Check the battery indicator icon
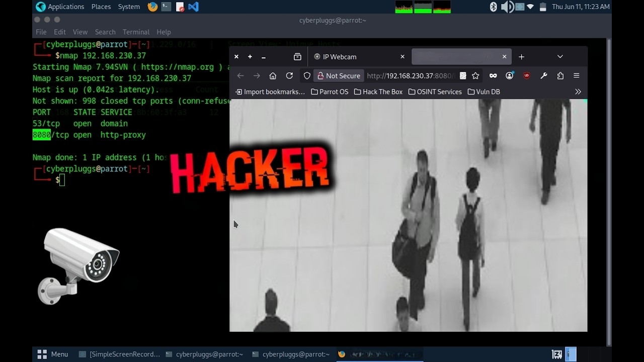This screenshot has height=362, width=644. click(x=543, y=7)
